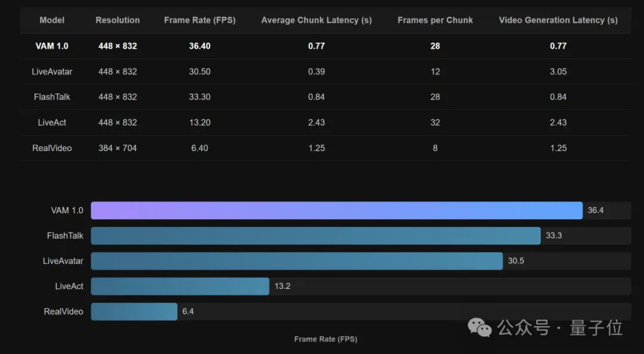
Task: Click the Average Chunk Latency (s) header
Action: 316,20
